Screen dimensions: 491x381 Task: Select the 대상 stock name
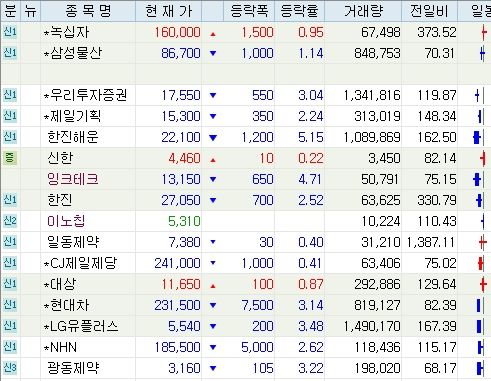coord(60,284)
